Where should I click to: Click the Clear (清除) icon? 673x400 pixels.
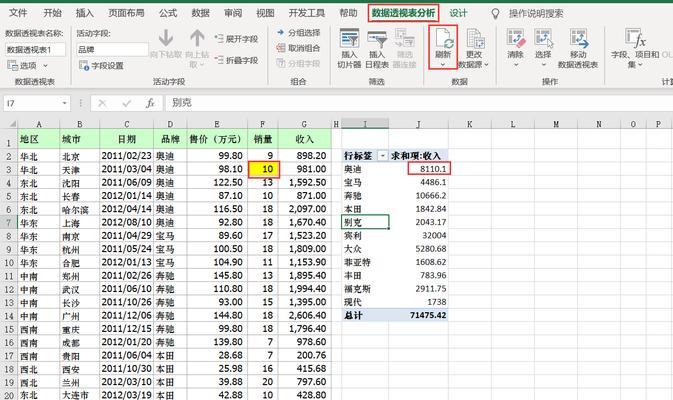pos(515,39)
